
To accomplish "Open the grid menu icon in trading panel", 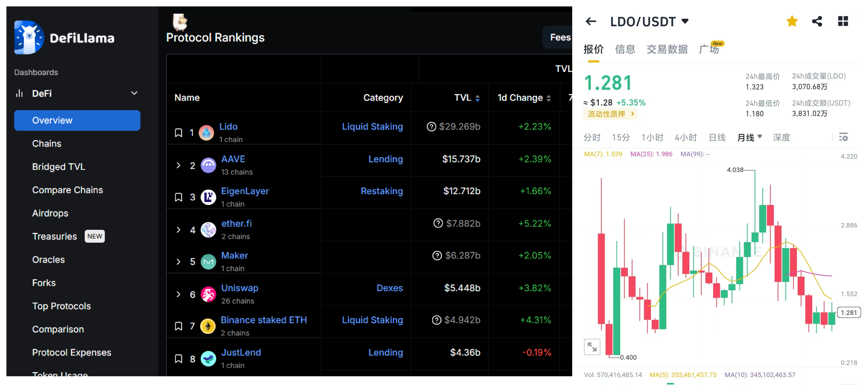I will tap(843, 21).
